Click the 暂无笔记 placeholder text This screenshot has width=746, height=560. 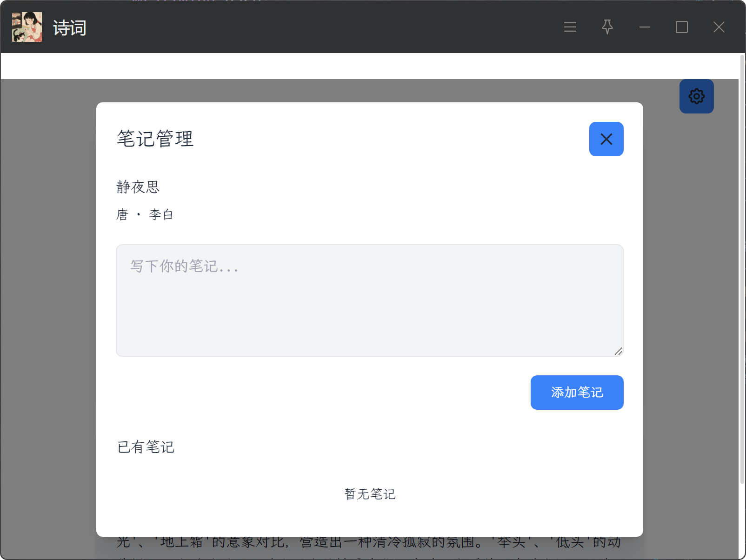[x=370, y=494]
